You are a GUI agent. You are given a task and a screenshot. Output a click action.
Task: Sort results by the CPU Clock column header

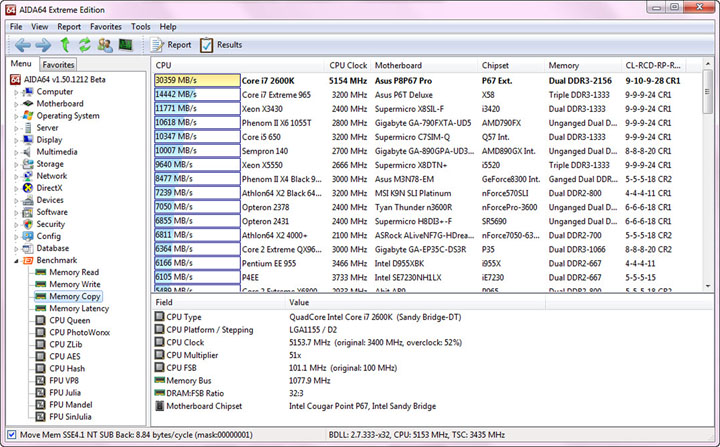(x=348, y=65)
